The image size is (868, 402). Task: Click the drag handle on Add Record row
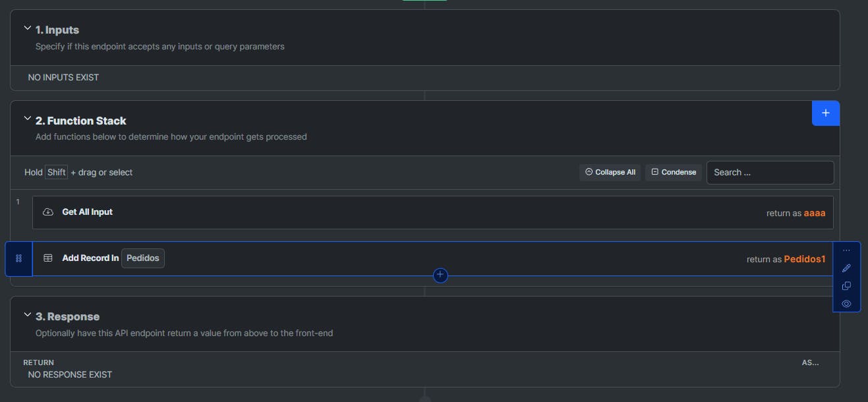pyautogui.click(x=18, y=258)
